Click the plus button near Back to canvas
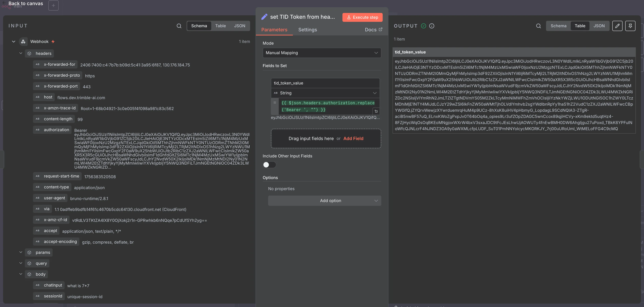Viewport: 644px width, 307px height. (53, 5)
